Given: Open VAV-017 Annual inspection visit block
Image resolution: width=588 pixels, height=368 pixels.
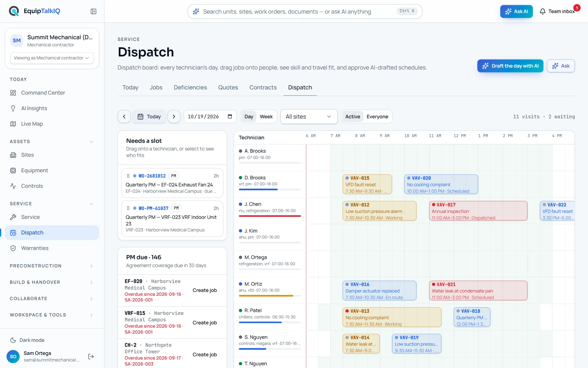Looking at the screenshot, I should (x=478, y=211).
